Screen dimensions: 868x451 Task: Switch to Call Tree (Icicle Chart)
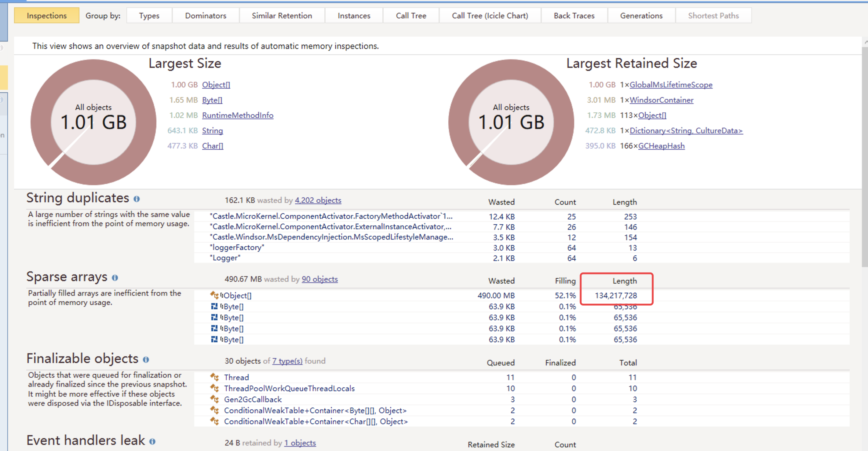[x=490, y=15]
